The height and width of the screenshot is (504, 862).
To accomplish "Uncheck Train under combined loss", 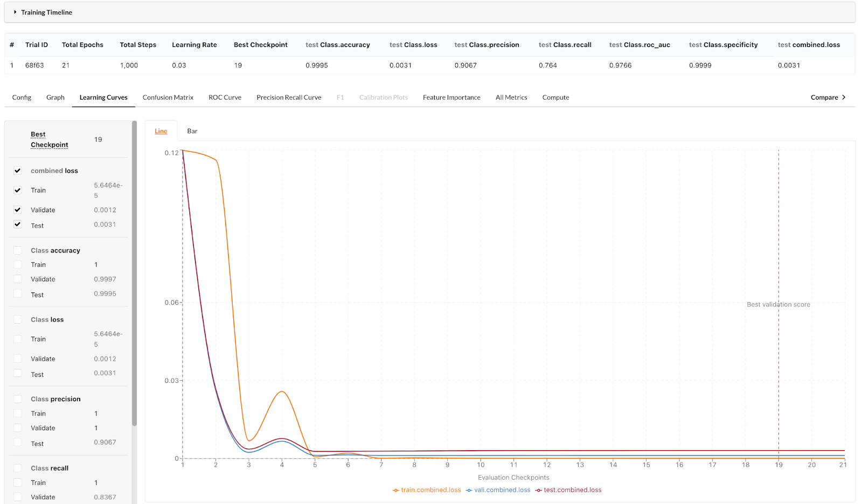I will 18,190.
